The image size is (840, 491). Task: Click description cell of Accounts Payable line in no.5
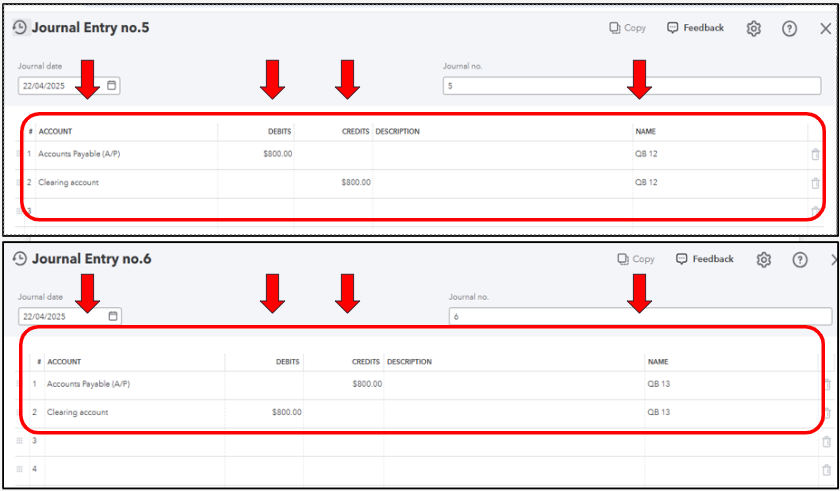click(x=502, y=155)
